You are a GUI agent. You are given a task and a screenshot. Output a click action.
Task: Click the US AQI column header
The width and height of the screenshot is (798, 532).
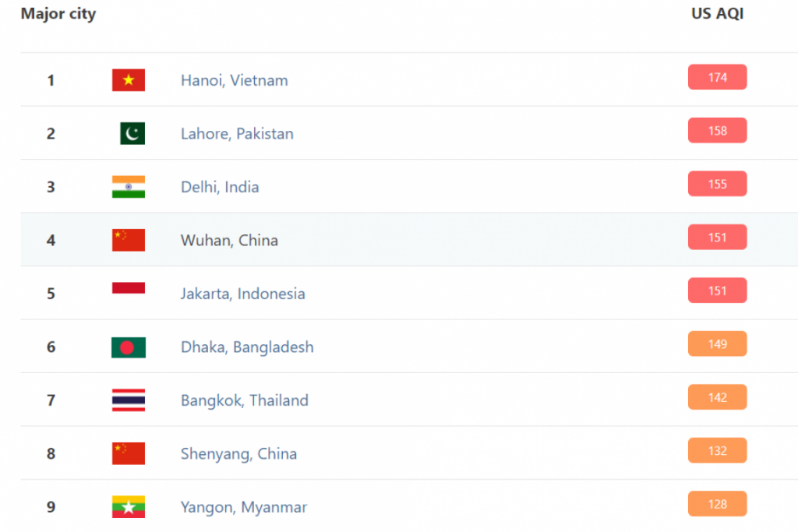coord(717,13)
